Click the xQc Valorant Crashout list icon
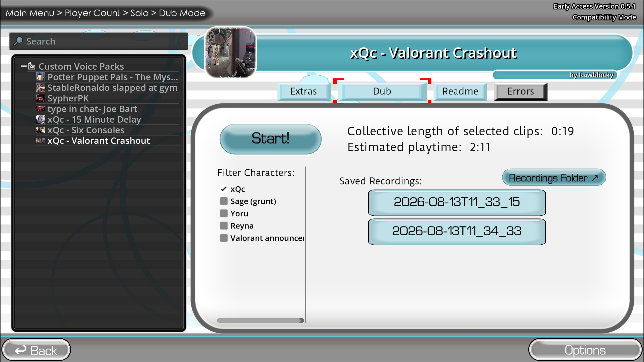Screen dimensions: 644x362 41,141
